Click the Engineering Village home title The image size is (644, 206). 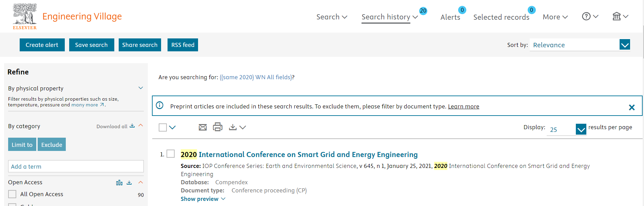(82, 16)
